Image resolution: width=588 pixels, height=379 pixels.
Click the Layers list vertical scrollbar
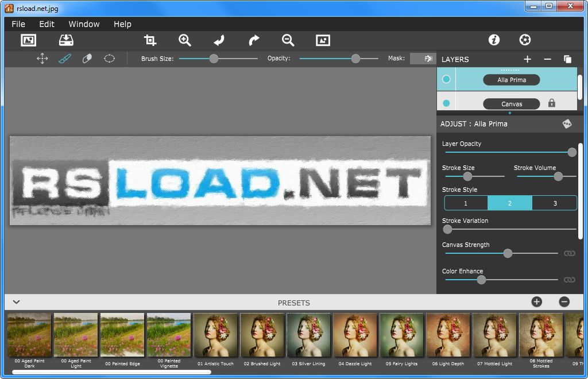[580, 87]
